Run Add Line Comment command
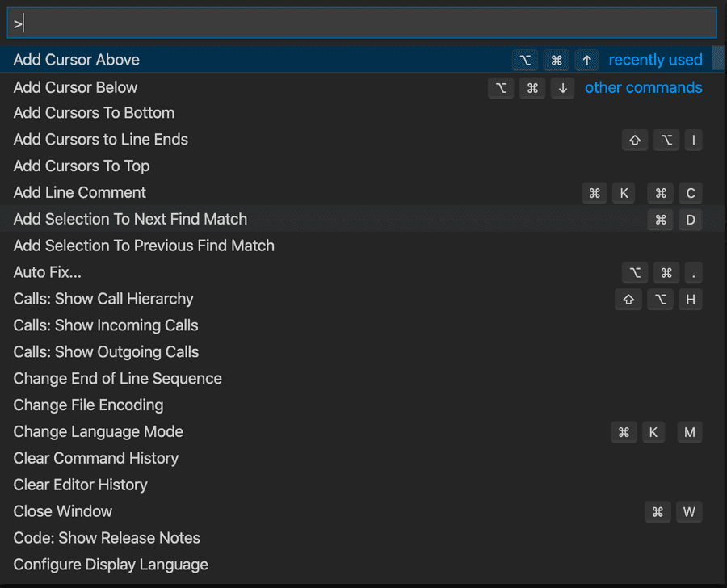 click(80, 193)
